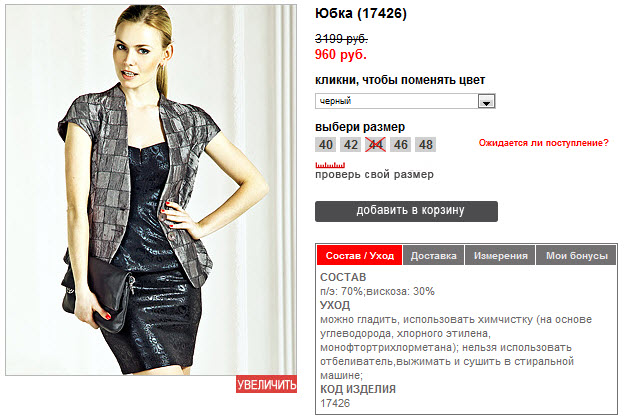The image size is (628, 420).
Task: Open Ожидается ли поступление link
Action: tap(543, 143)
